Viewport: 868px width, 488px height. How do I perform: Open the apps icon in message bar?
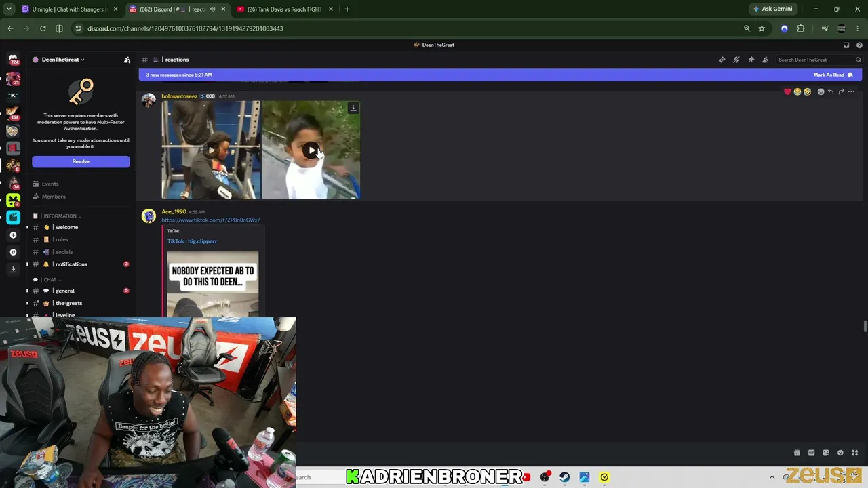tap(854, 453)
